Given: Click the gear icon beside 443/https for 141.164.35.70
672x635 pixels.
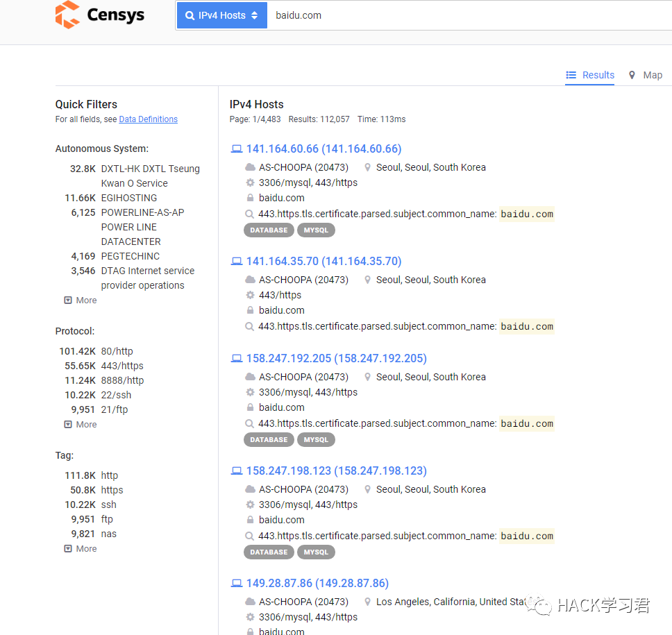Looking at the screenshot, I should pyautogui.click(x=250, y=295).
